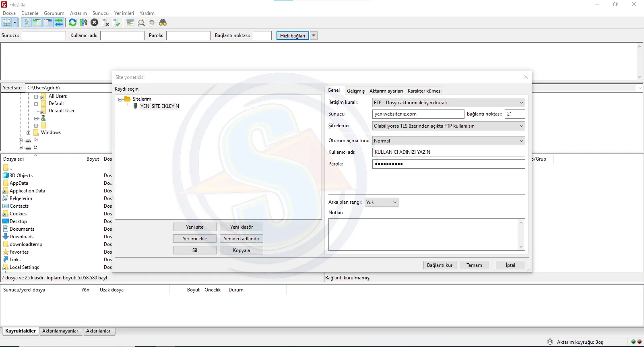Viewport: 644px width, 347px height.
Task: Open the Görünüm menu
Action: (x=54, y=13)
